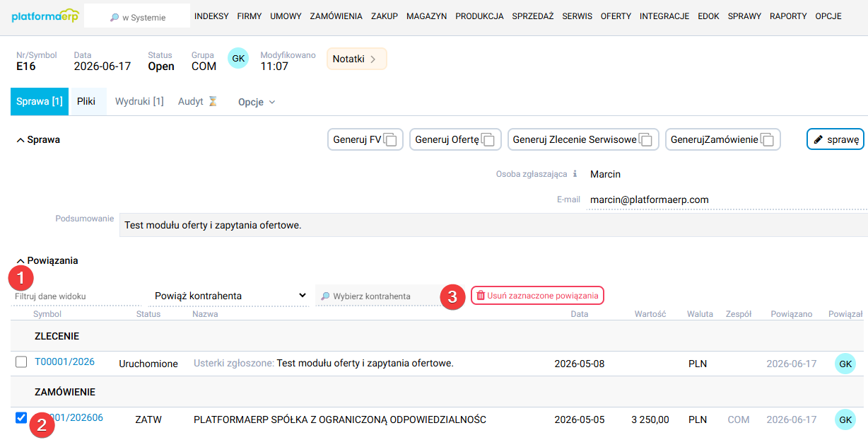The image size is (868, 440).
Task: Open the Powiąż kontrahenta dropdown
Action: [230, 296]
